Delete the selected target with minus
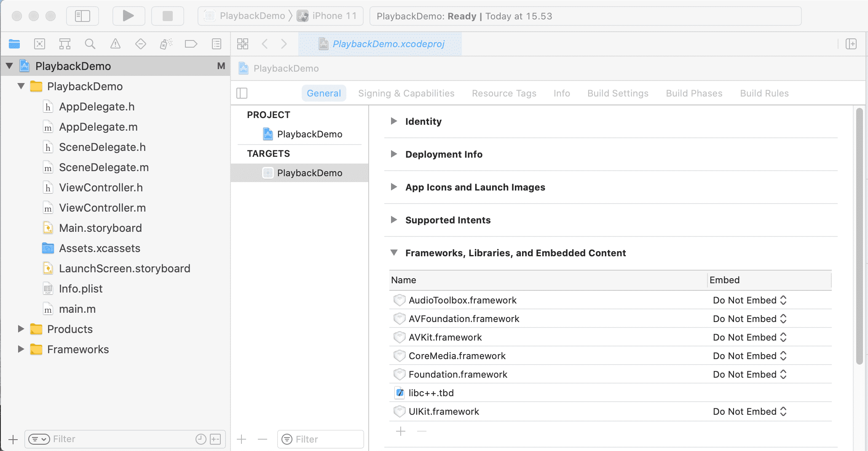Image resolution: width=868 pixels, height=451 pixels. click(263, 439)
